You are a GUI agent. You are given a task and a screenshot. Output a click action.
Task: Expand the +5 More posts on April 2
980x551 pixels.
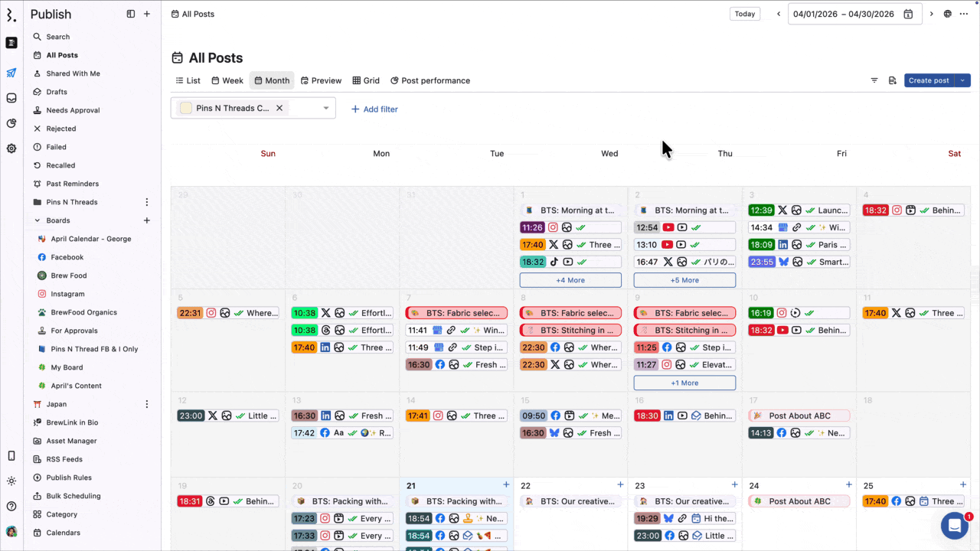(x=684, y=280)
